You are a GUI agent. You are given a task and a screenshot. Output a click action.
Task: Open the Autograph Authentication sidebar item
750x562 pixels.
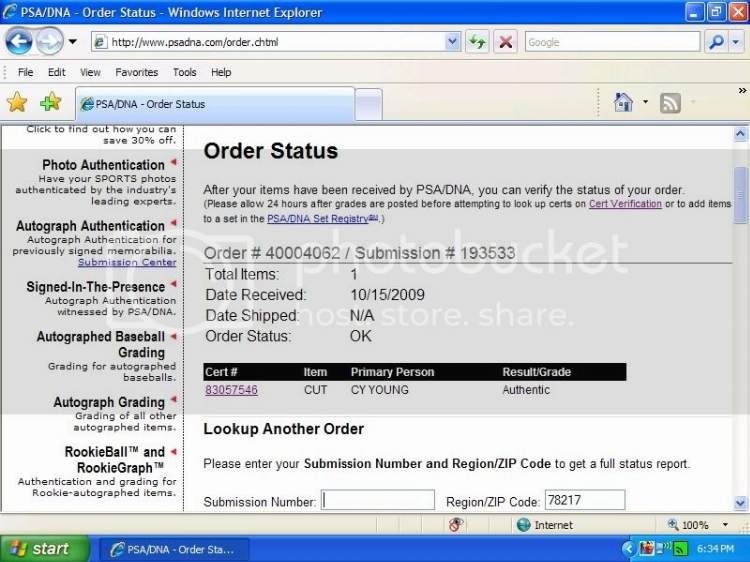[90, 226]
